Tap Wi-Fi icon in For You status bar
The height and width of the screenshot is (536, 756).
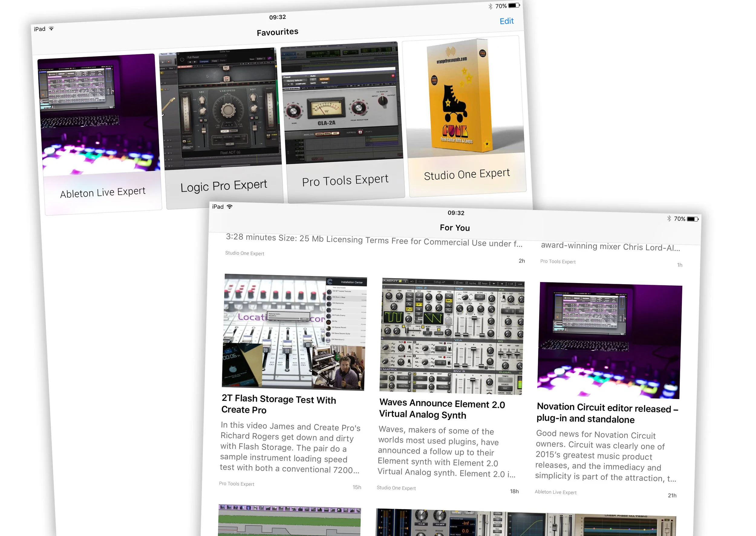(230, 206)
